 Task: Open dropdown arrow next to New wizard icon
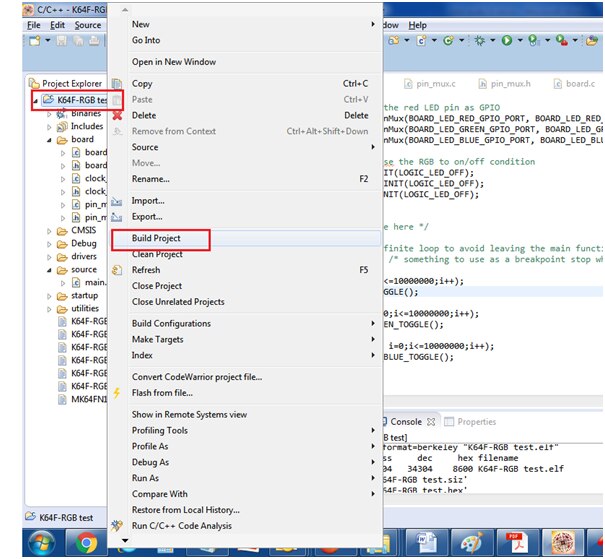(x=48, y=41)
